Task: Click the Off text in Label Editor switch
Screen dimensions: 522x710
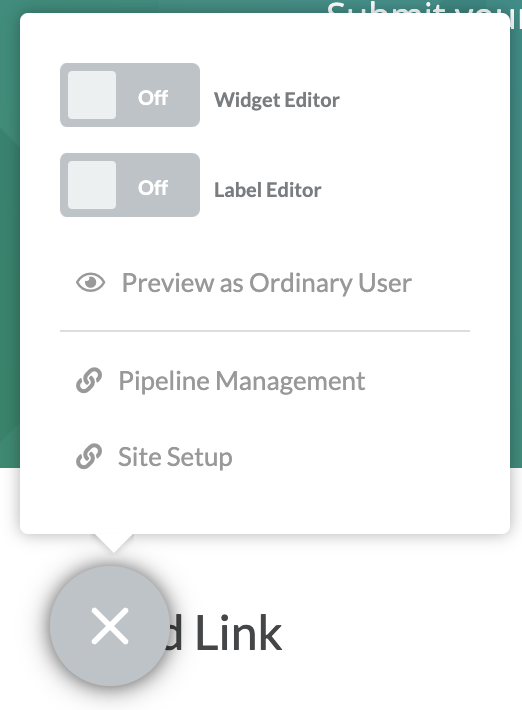Action: 153,187
